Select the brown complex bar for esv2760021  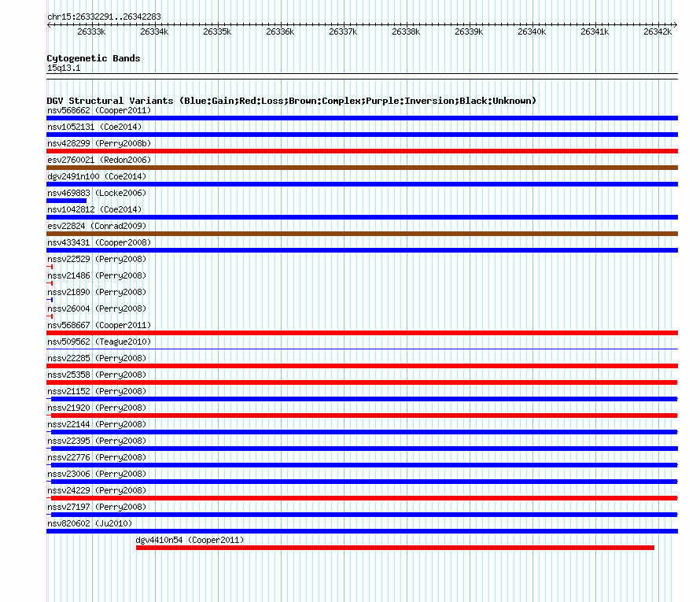tap(362, 168)
